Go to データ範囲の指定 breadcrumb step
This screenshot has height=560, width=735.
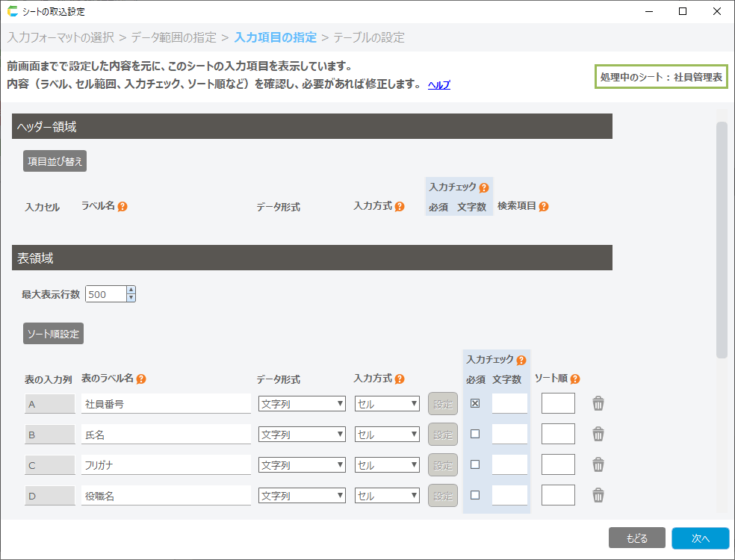coord(174,37)
